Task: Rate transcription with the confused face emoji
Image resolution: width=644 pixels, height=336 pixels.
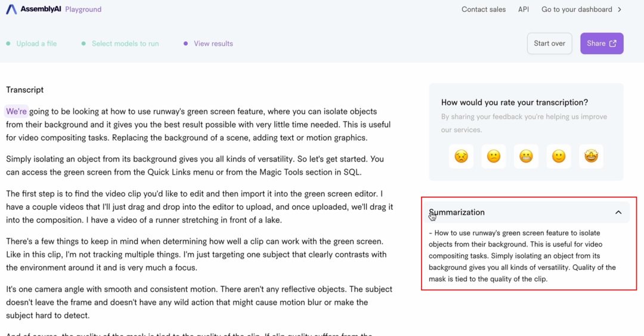Action: coord(494,156)
